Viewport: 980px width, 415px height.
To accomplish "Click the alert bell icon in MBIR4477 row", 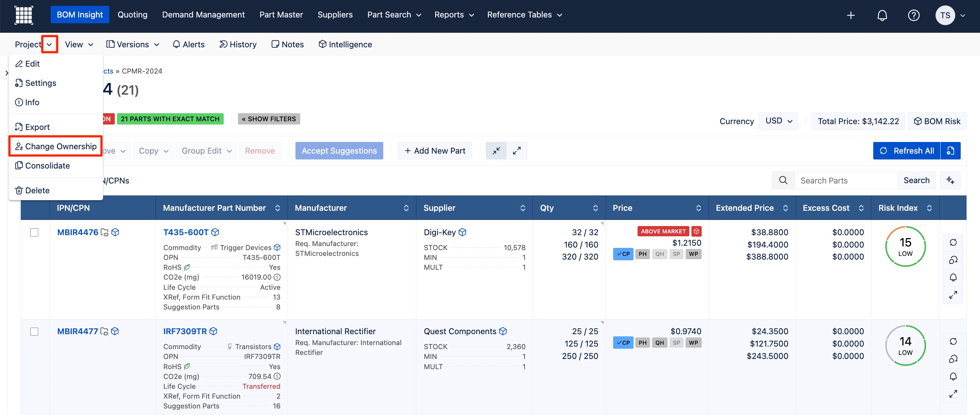I will 953,376.
